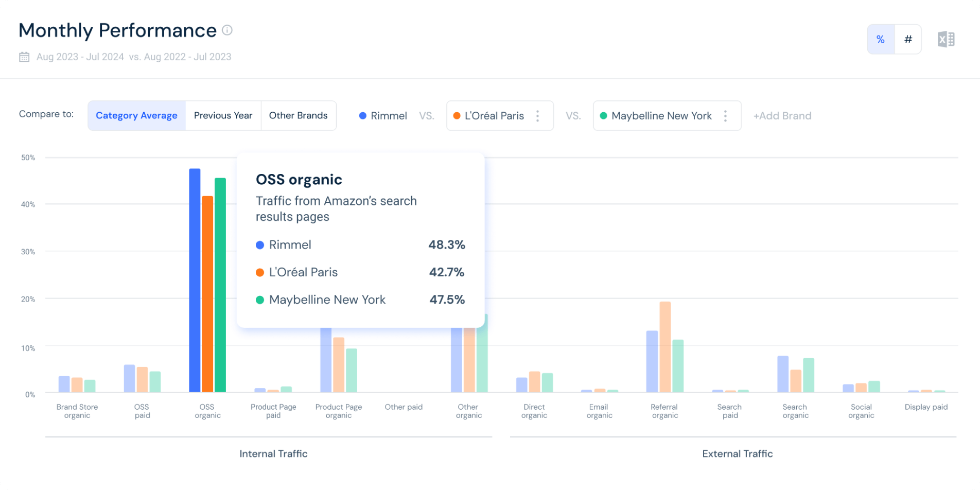The width and height of the screenshot is (980, 490).
Task: Export data with the Excel icon
Action: (946, 39)
